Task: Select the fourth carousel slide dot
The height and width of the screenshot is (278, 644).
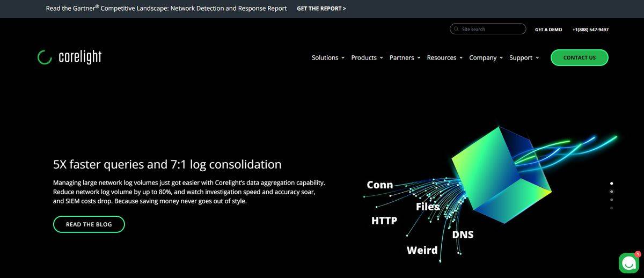Action: coord(612,208)
